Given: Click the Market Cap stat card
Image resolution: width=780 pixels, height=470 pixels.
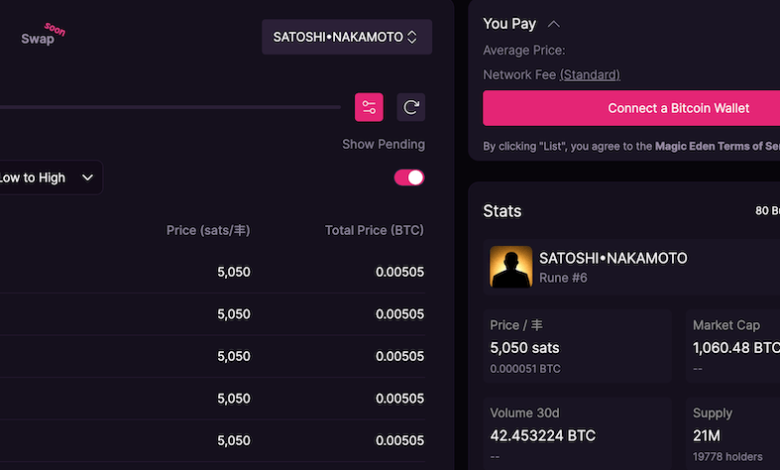Looking at the screenshot, I should pos(735,347).
